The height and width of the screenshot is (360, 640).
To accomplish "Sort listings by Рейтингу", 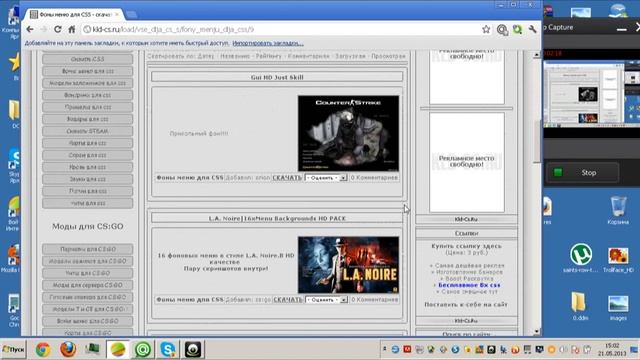I will tap(269, 56).
